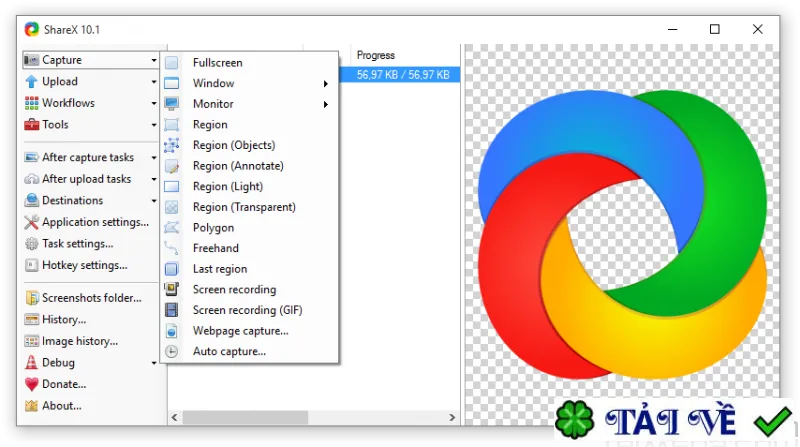Open the Screenshots folder...
The image size is (800, 447).
(x=90, y=297)
